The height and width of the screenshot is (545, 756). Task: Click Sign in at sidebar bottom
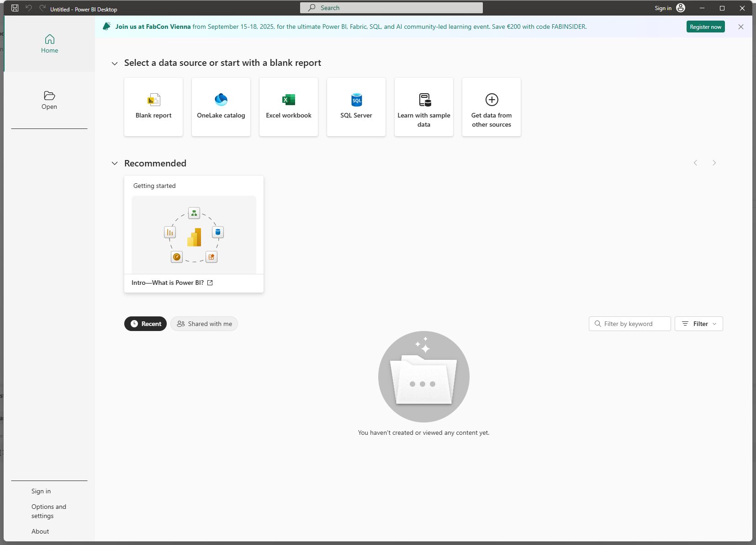pos(41,491)
